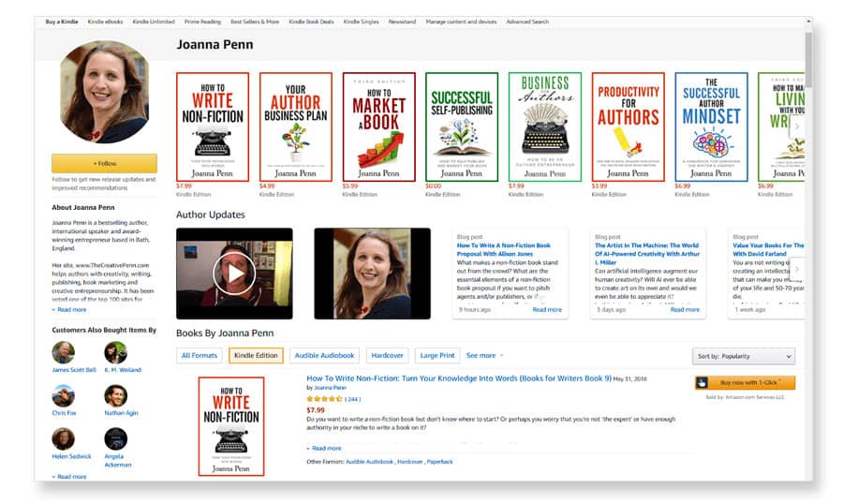Click the $7.99 price in the book listing
Image resolution: width=843 pixels, height=504 pixels.
tap(316, 410)
